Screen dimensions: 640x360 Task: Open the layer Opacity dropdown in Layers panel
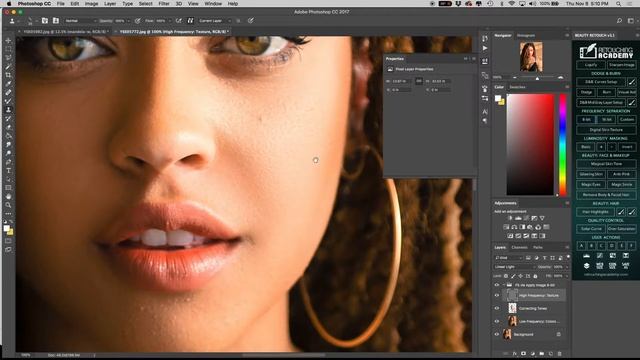point(567,267)
